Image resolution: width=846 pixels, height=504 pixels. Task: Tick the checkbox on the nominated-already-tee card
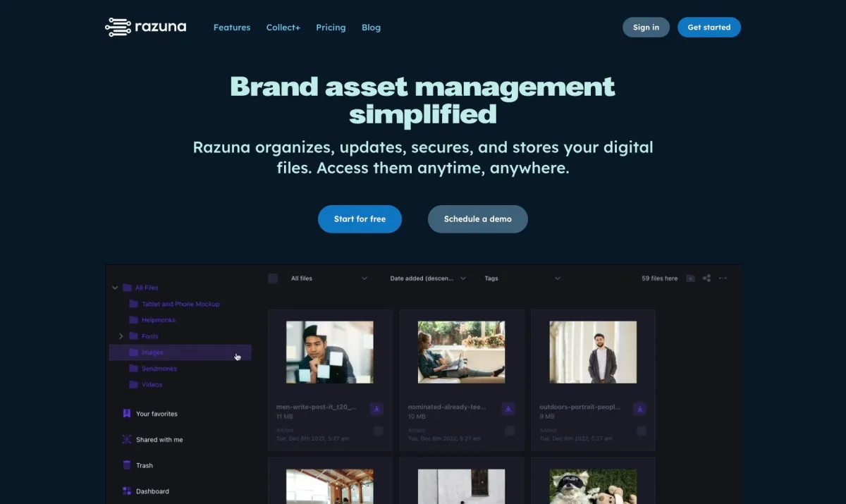[510, 431]
